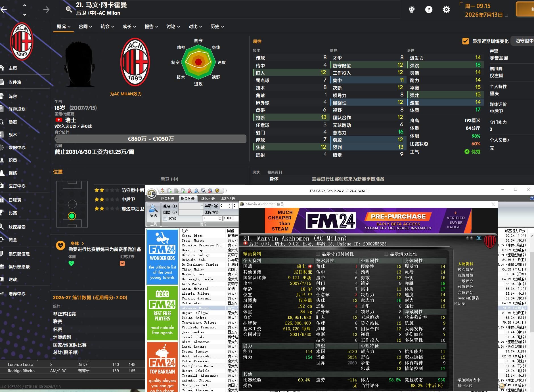The image size is (534, 392).
Task: Switch to the 球员列表 tab
Action: coord(167,198)
